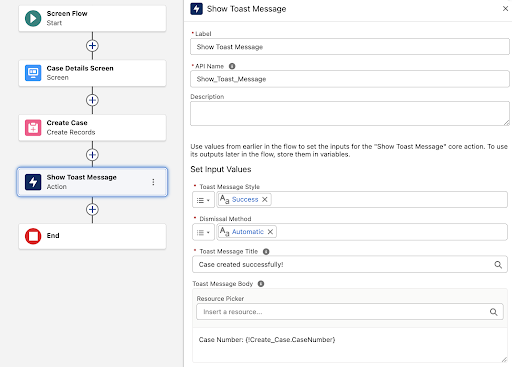This screenshot has height=367, width=512.
Task: Show Toast Message Body info icon
Action: 261,284
